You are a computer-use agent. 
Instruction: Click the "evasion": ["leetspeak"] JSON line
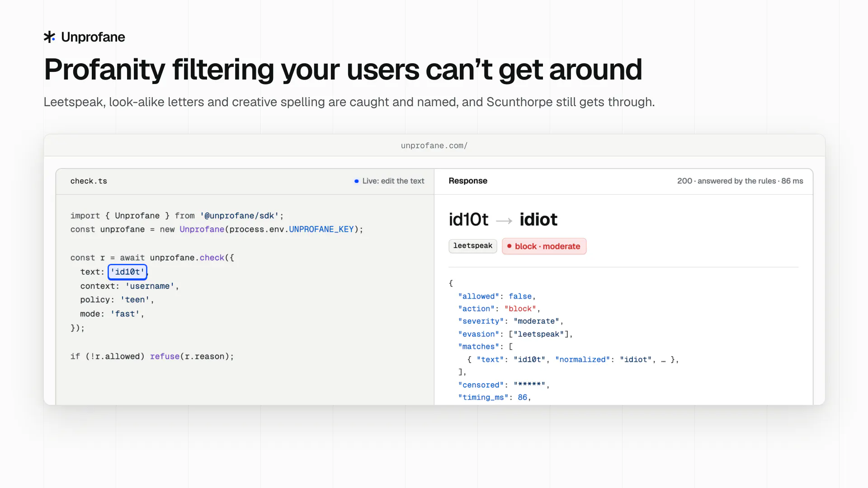(x=515, y=334)
